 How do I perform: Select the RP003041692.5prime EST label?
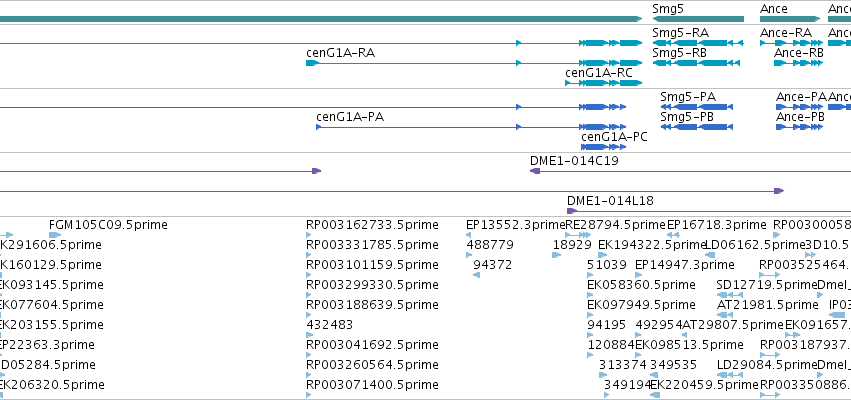[372, 345]
